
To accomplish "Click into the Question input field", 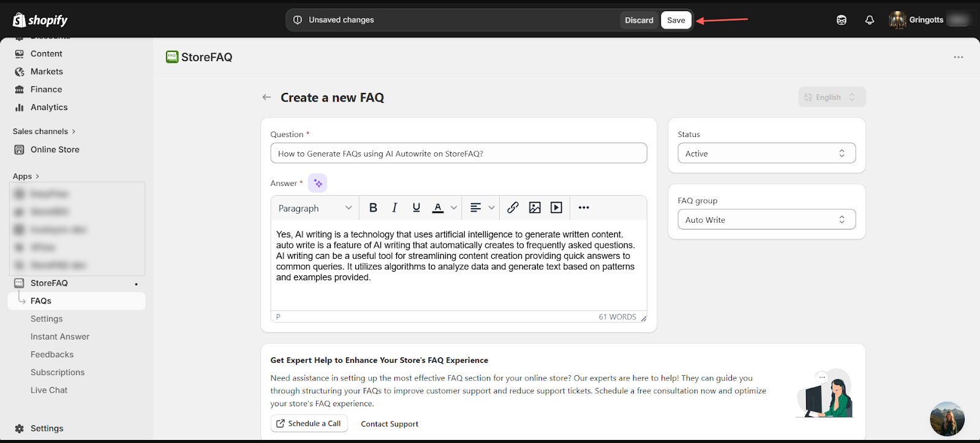I will [x=459, y=154].
